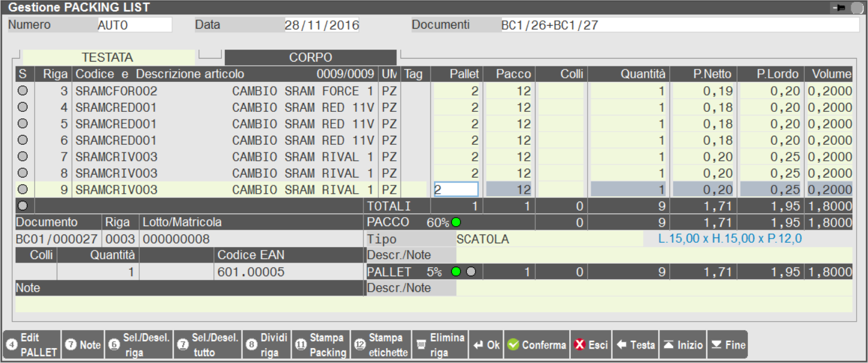Switch to the TESTATA tab

[x=108, y=57]
